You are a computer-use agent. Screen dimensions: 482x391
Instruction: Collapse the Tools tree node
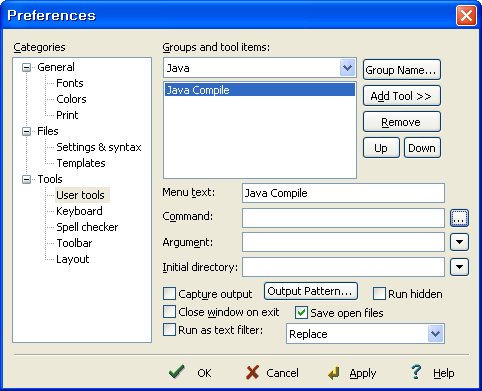click(26, 180)
